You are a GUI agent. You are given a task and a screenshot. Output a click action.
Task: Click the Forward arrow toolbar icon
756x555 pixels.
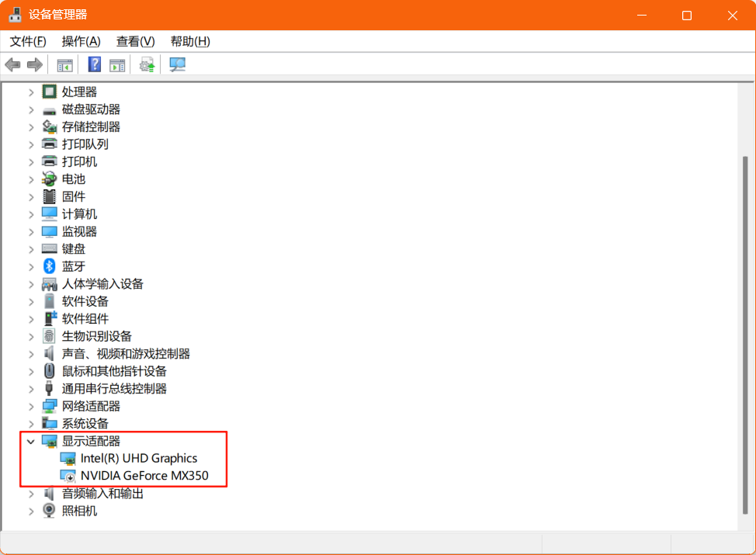pyautogui.click(x=35, y=64)
